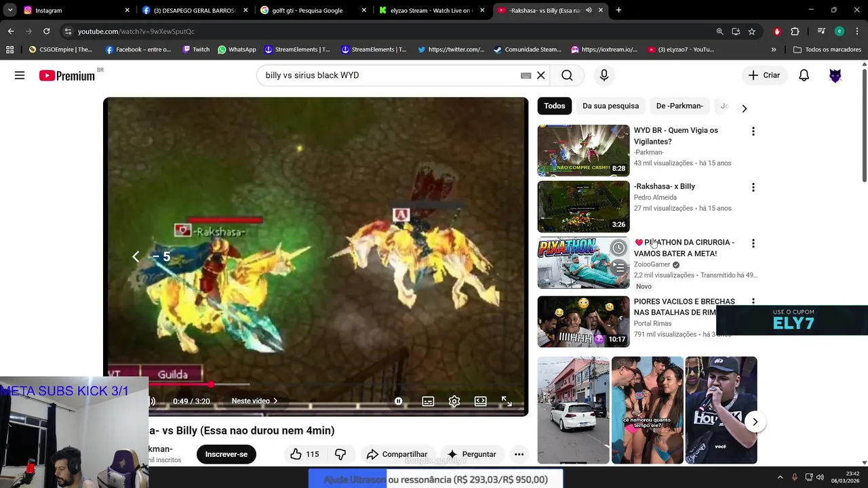Click Criar create button
Viewport: 868px width, 488px height.
tap(764, 75)
